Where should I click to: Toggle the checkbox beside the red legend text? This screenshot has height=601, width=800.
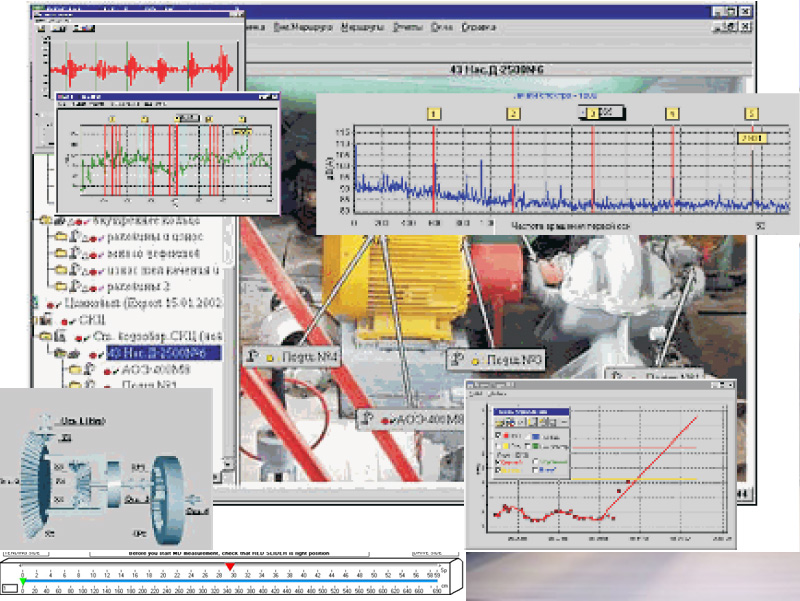(498, 462)
